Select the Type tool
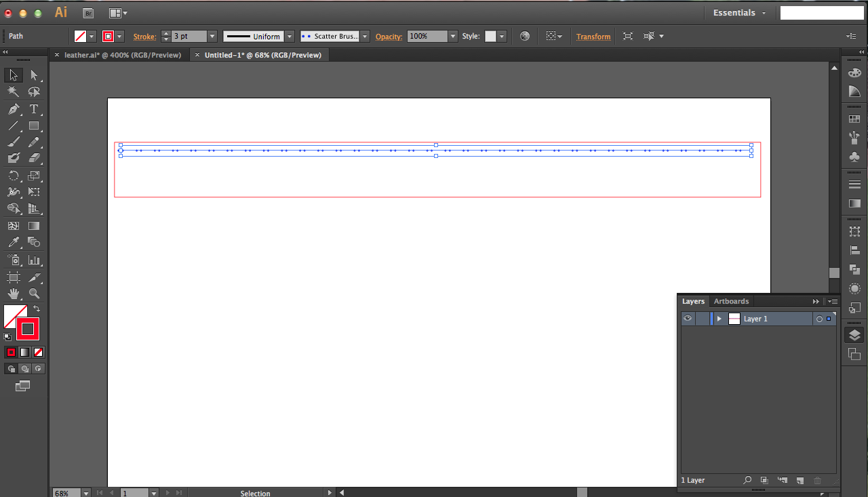This screenshot has width=868, height=497. [x=36, y=109]
